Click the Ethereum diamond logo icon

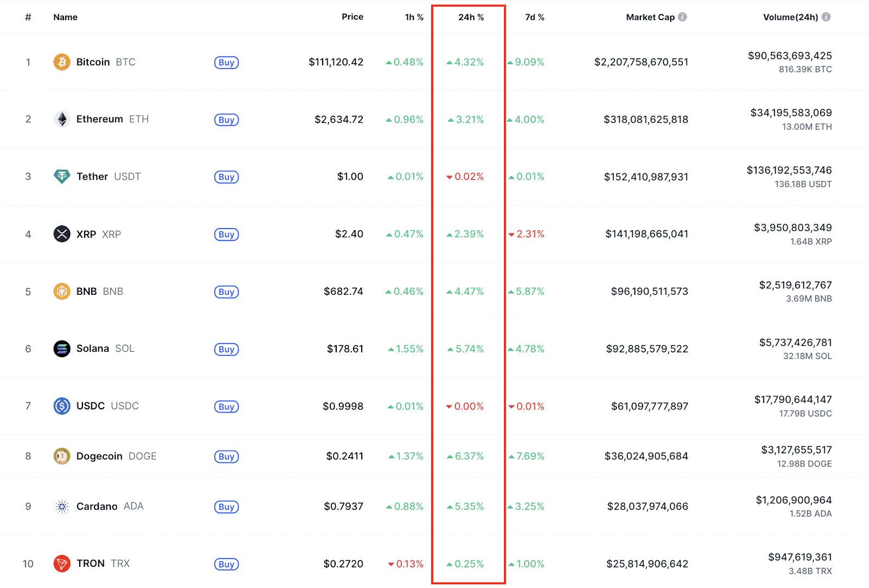62,119
